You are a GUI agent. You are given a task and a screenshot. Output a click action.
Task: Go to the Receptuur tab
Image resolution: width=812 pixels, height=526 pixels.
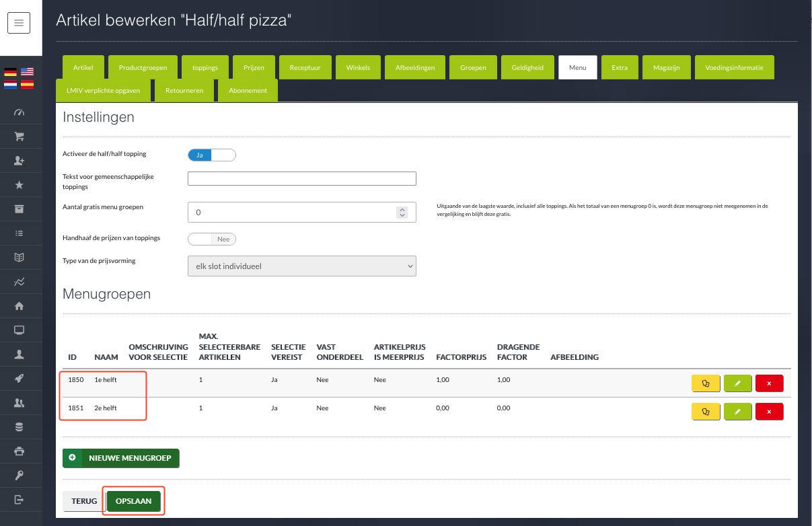click(305, 68)
